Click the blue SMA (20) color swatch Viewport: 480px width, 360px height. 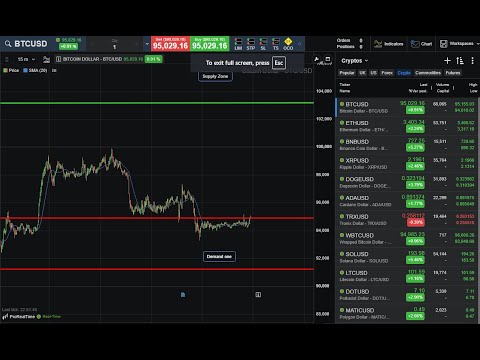click(x=25, y=70)
